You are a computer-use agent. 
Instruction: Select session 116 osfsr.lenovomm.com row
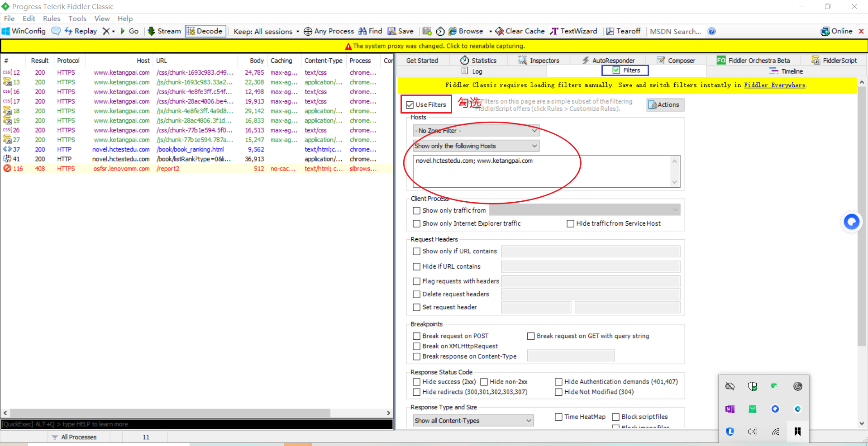(196, 169)
